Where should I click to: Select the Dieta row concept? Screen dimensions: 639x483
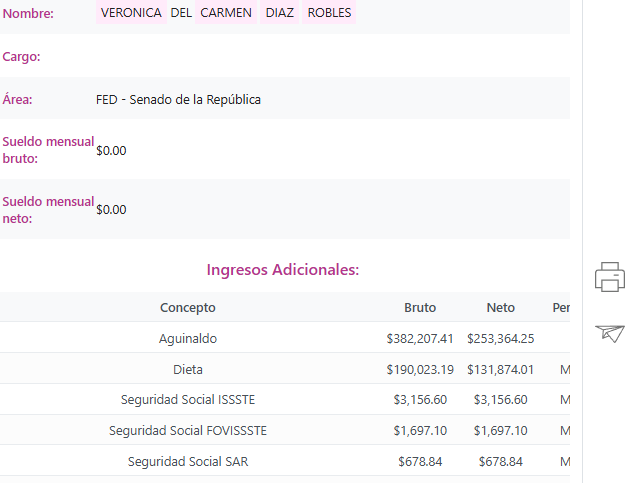coord(187,370)
